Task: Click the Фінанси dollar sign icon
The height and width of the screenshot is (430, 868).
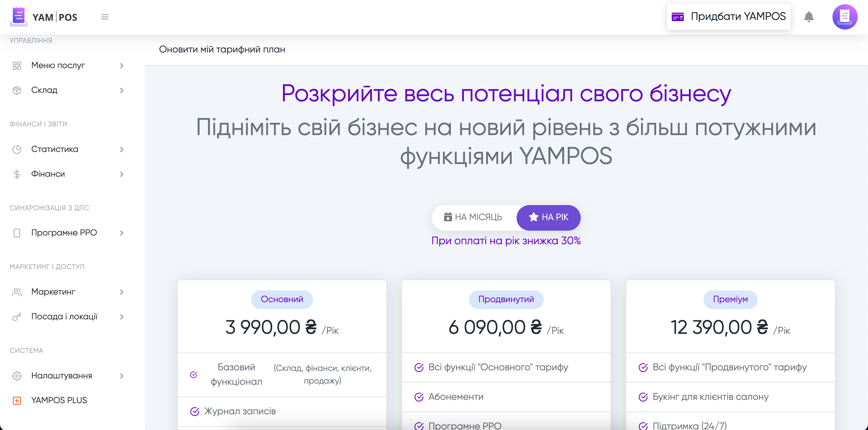Action: pos(17,174)
